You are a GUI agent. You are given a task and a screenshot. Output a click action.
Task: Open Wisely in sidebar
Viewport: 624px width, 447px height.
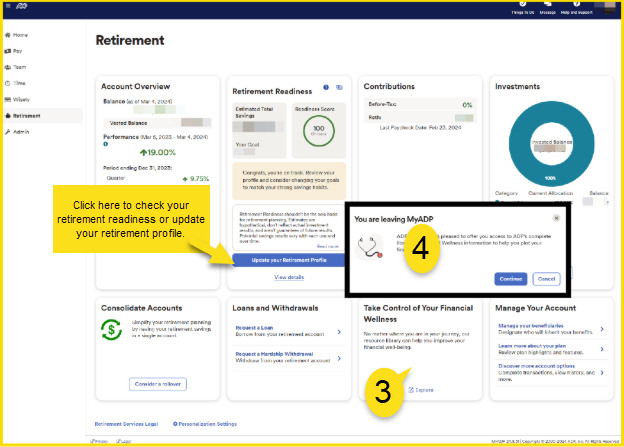pos(17,100)
